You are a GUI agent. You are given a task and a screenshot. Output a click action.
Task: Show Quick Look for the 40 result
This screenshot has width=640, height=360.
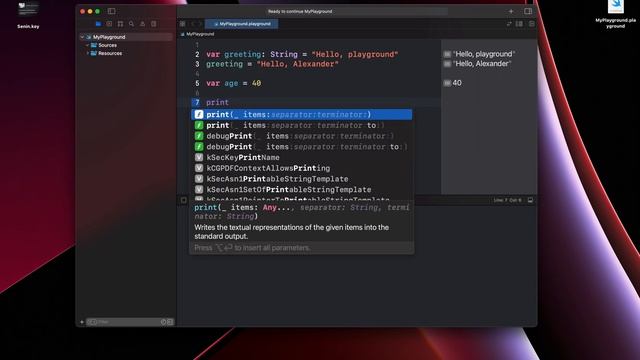(x=447, y=83)
